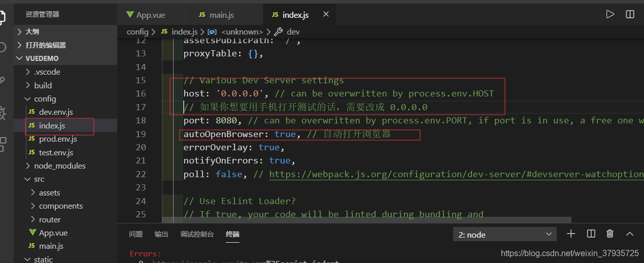Collapse the config folder
The width and height of the screenshot is (644, 263).
pyautogui.click(x=66, y=98)
